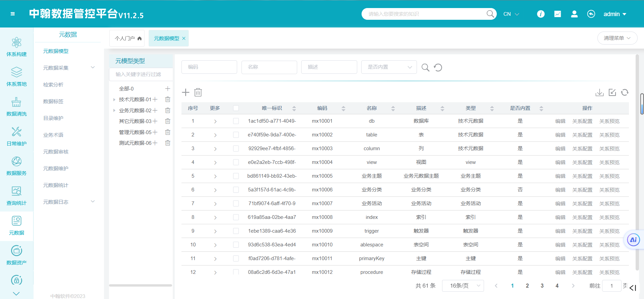644x299 pixels.
Task: Select 元数据 sidebar module icon
Action: tap(16, 221)
